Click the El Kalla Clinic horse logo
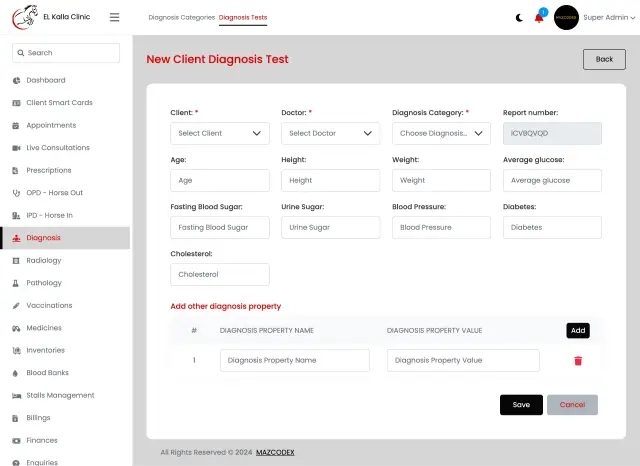The width and height of the screenshot is (640, 466). pos(25,17)
